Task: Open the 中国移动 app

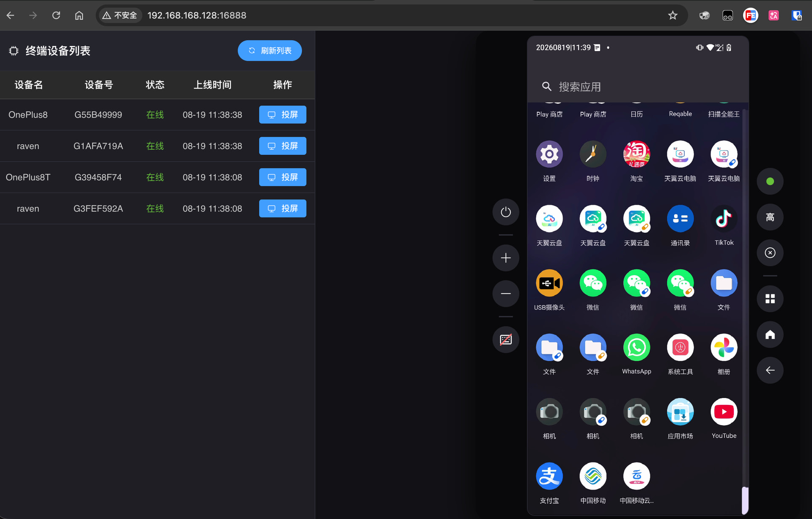Action: coord(593,476)
